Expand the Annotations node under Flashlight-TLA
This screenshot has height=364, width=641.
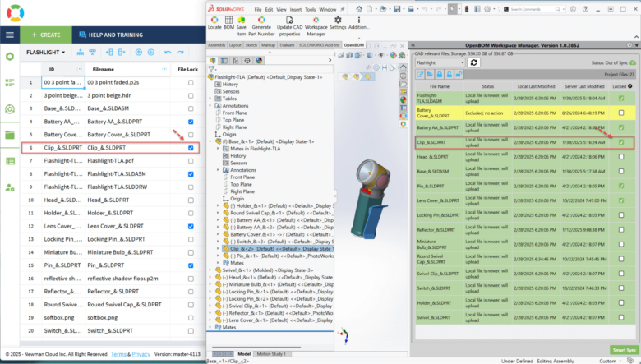pos(210,106)
